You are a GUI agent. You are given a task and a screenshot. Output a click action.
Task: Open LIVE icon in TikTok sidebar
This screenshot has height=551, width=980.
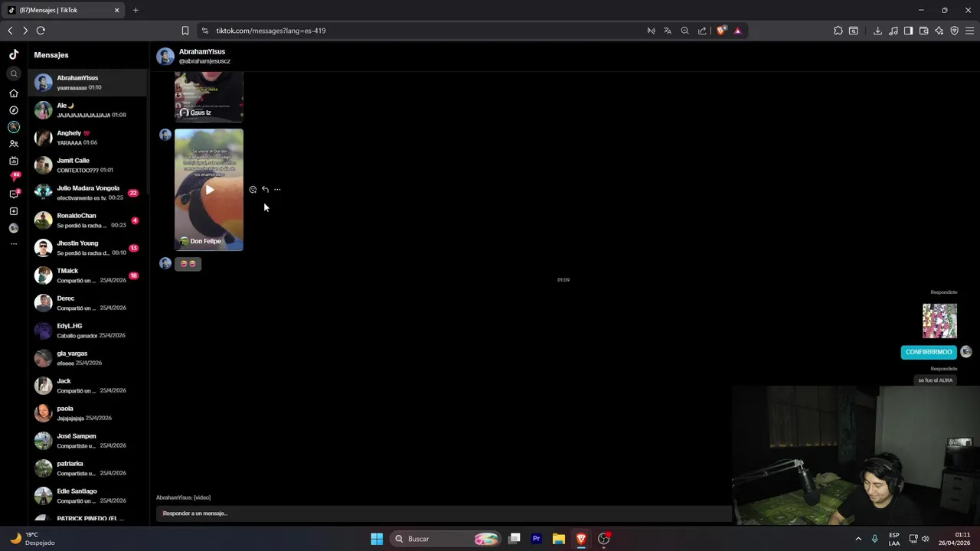(14, 161)
